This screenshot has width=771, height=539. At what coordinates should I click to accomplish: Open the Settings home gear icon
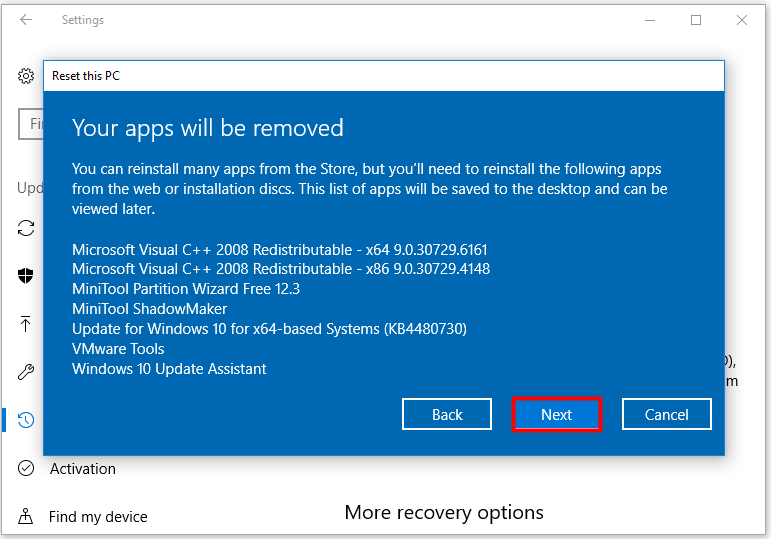point(26,76)
